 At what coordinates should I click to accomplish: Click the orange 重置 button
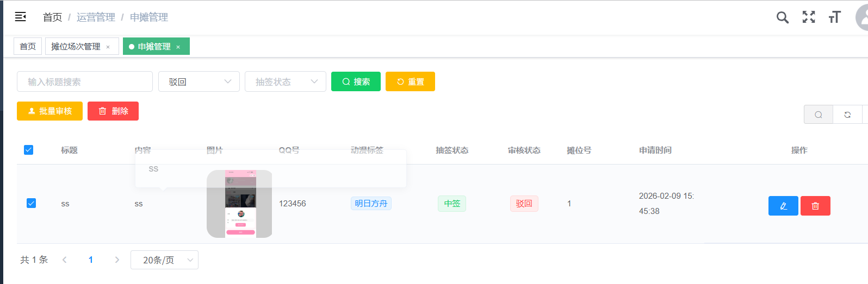click(410, 81)
